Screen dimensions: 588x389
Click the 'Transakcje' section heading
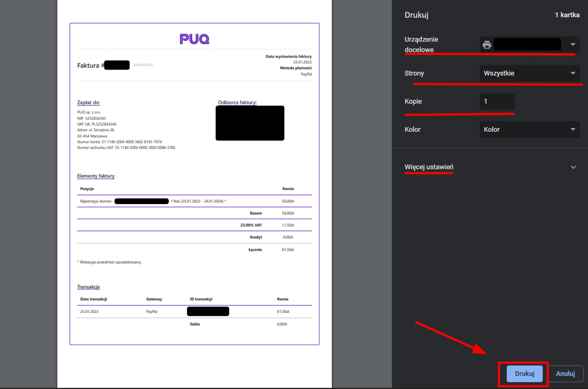click(89, 287)
